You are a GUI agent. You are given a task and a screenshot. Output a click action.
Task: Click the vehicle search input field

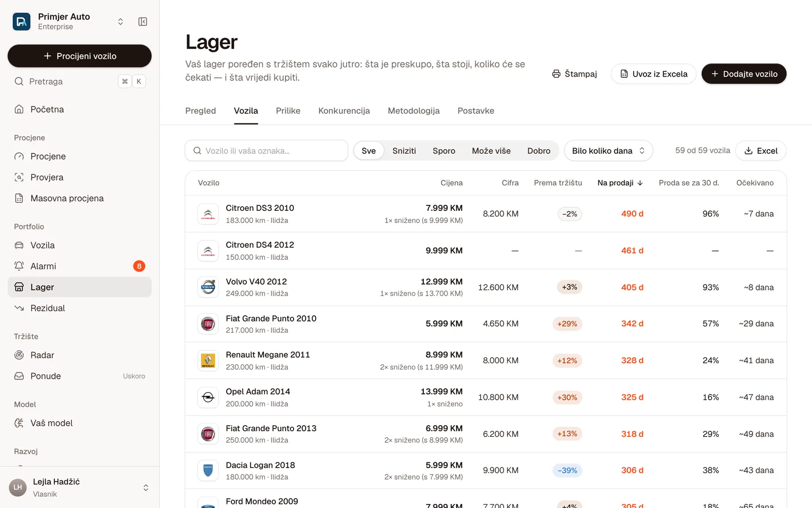click(x=266, y=151)
